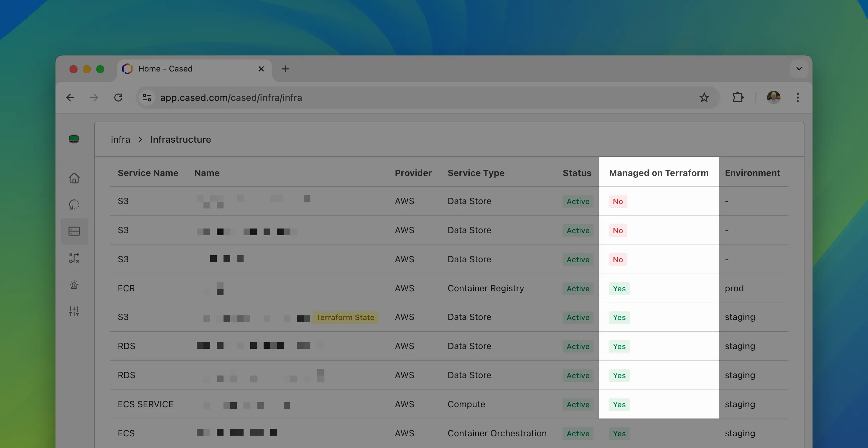Click the Cased logo icon in sidebar

[x=74, y=139]
